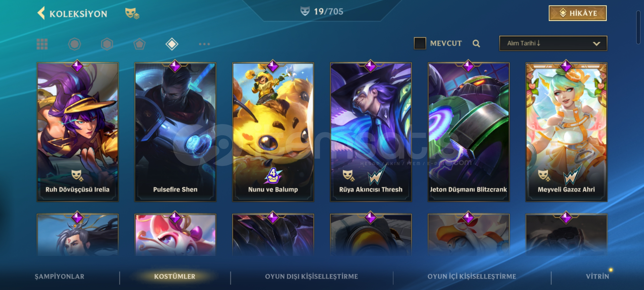Click the vertical scrollbar on right
This screenshot has width=644, height=290.
[x=638, y=27]
